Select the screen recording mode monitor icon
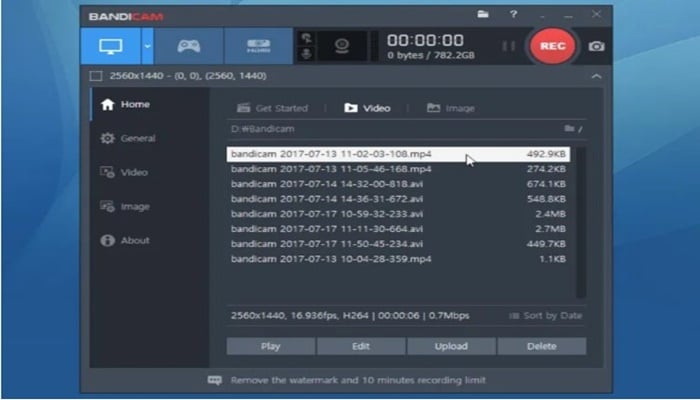The width and height of the screenshot is (700, 400). click(x=111, y=46)
